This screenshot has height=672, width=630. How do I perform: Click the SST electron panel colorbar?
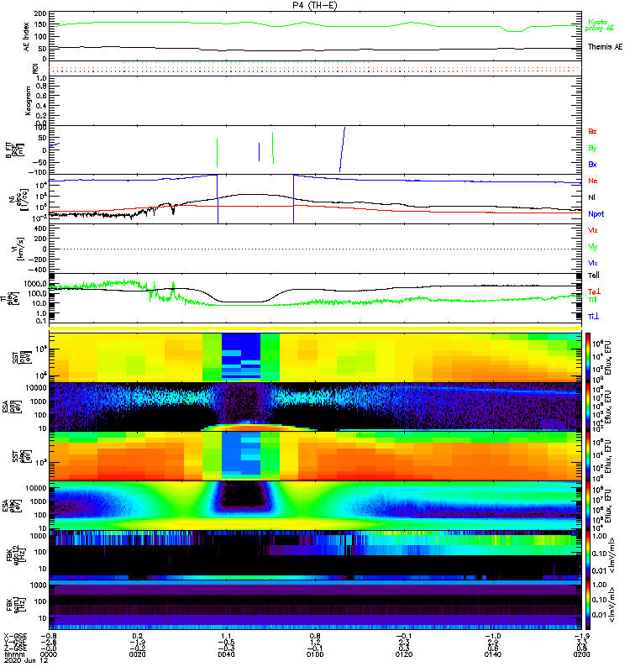588,456
